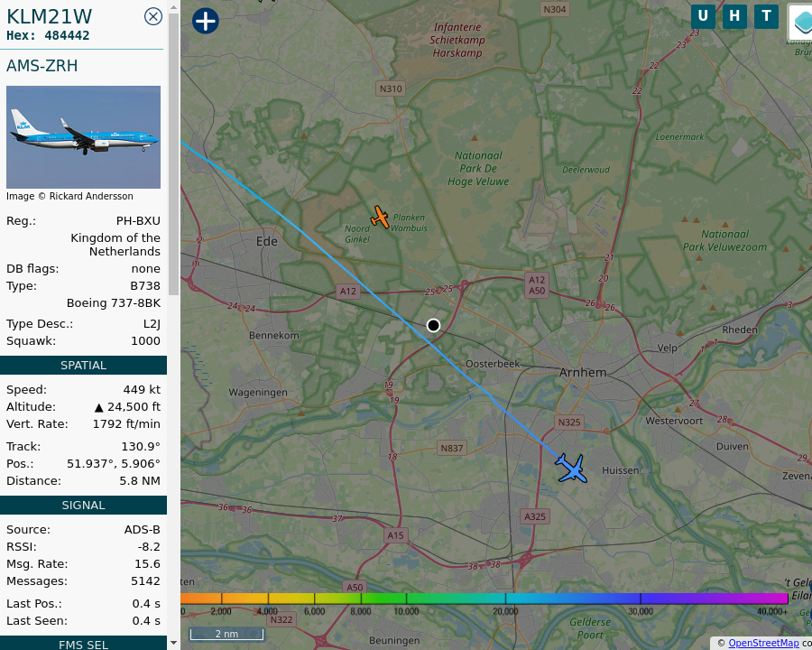The width and height of the screenshot is (812, 650).
Task: Click the A15 road shield
Action: (x=396, y=535)
